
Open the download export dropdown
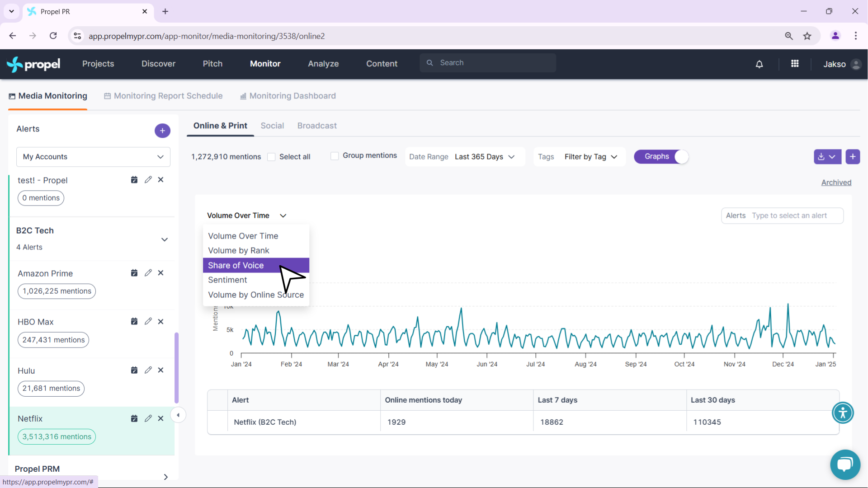pyautogui.click(x=827, y=157)
